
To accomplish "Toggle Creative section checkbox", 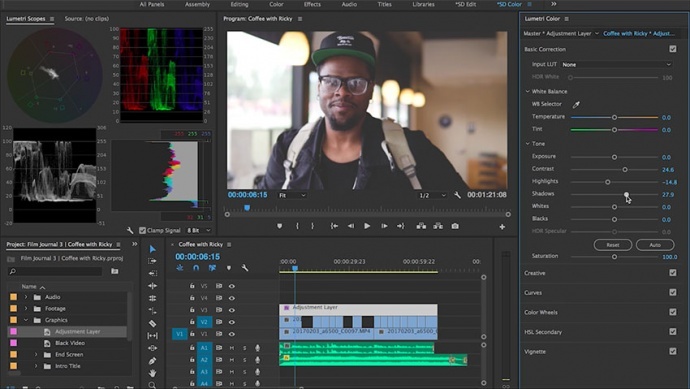I will tap(673, 273).
